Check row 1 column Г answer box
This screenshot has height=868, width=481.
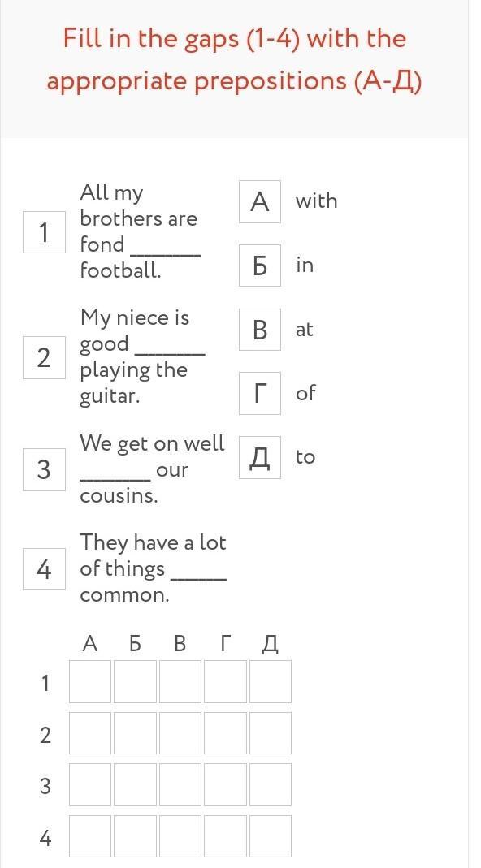point(225,681)
